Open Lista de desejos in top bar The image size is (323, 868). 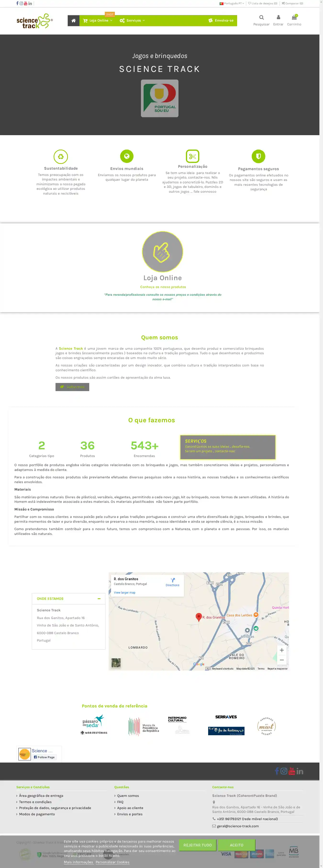click(x=263, y=3)
